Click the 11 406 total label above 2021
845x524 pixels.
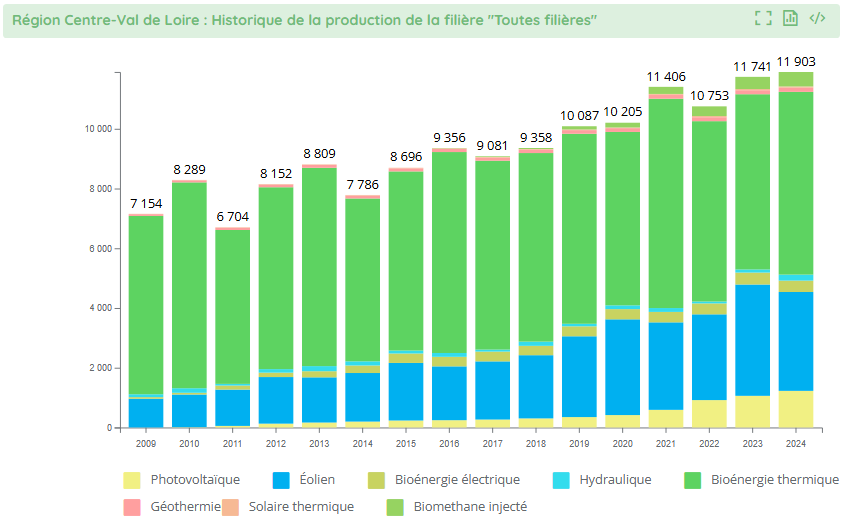coord(666,77)
